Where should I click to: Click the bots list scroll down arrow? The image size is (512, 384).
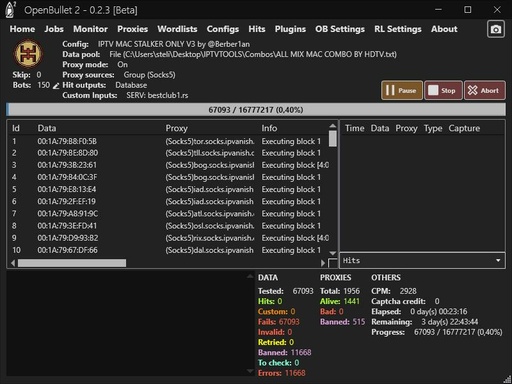(x=332, y=253)
